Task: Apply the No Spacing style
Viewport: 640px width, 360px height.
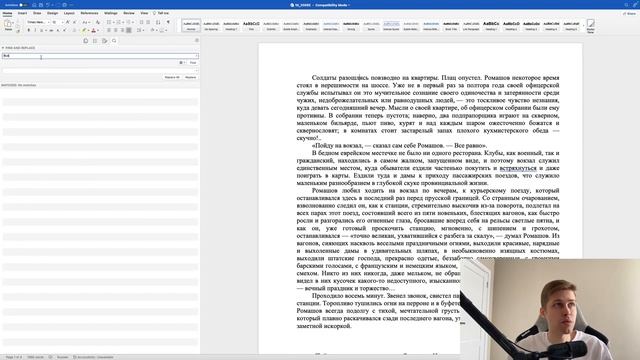Action: pyautogui.click(x=211, y=25)
